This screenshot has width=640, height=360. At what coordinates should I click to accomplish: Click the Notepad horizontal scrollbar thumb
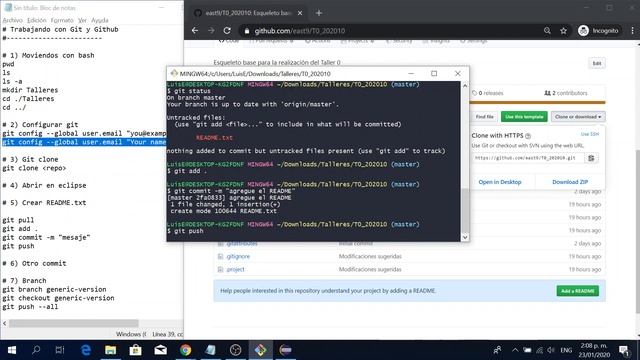click(x=74, y=323)
